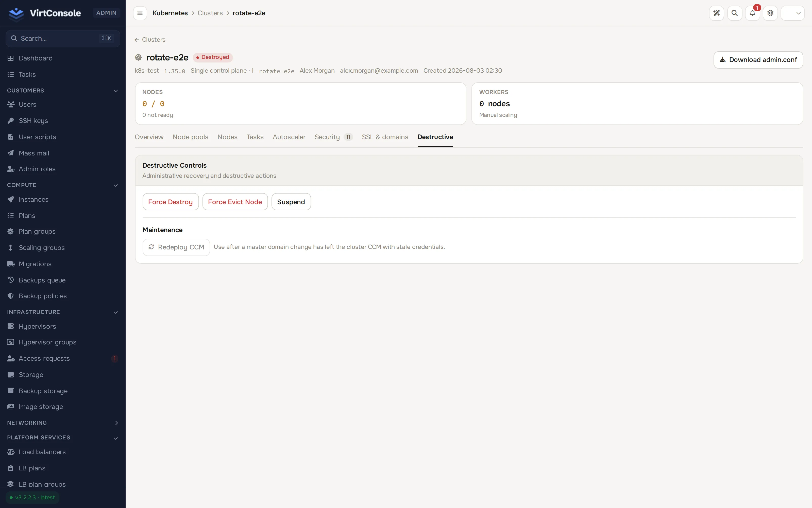Open Instances in sidebar
The height and width of the screenshot is (508, 812).
click(63, 200)
